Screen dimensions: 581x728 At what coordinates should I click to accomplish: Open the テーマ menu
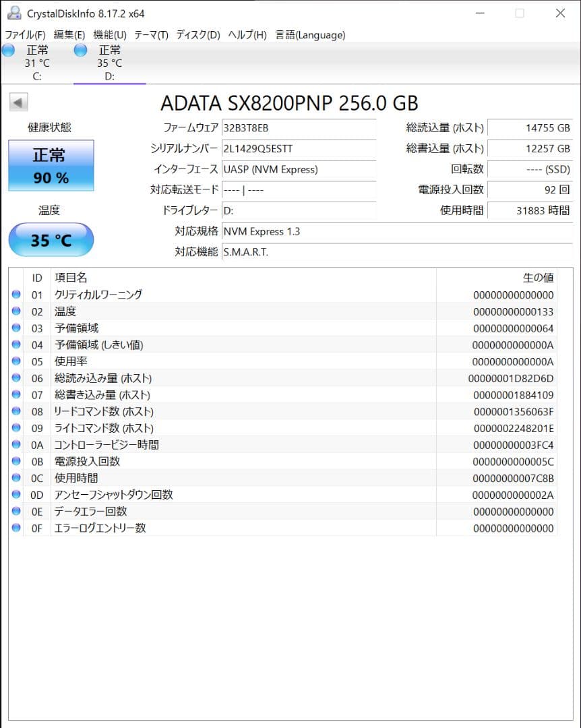[x=150, y=34]
